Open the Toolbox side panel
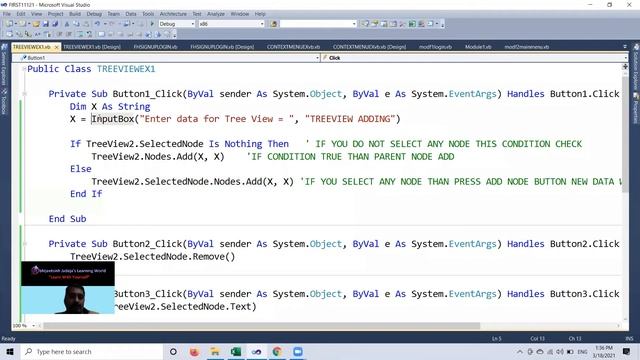 click(4, 102)
